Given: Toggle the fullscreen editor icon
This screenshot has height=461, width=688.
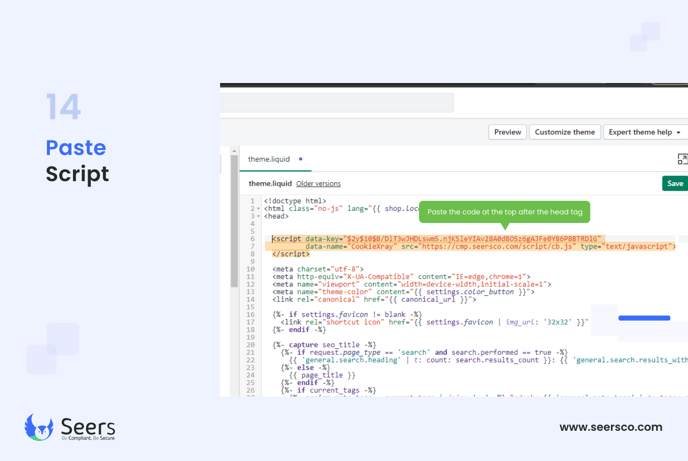Looking at the screenshot, I should click(682, 159).
